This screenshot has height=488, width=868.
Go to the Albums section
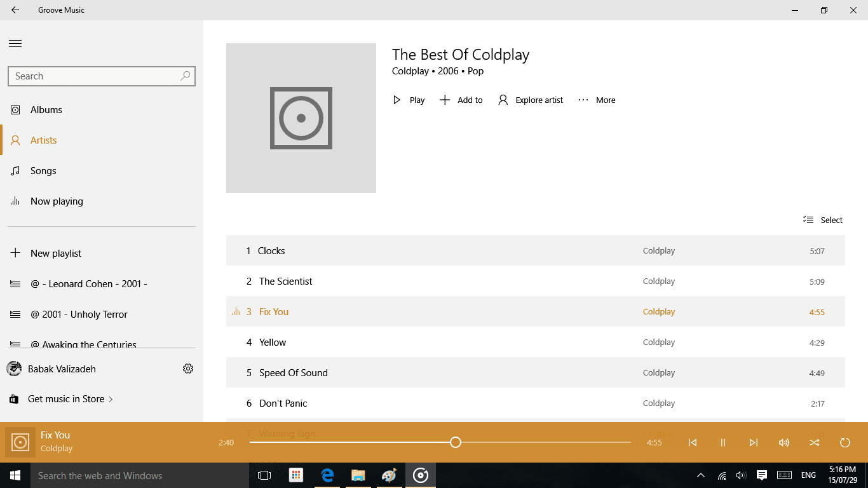pyautogui.click(x=46, y=110)
